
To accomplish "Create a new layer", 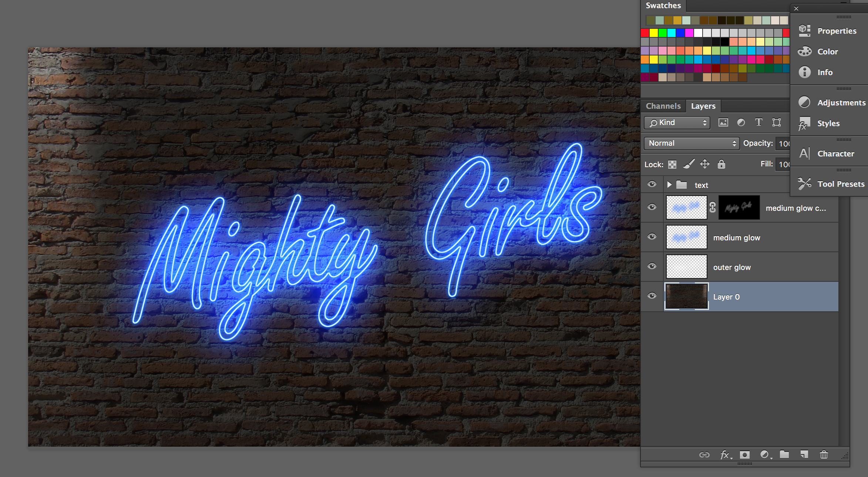I will [x=804, y=454].
